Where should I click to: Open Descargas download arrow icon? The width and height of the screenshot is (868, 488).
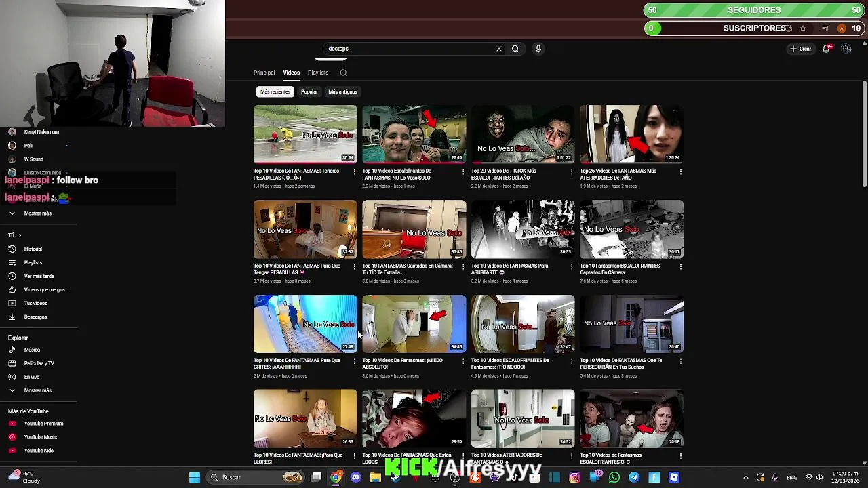coord(12,317)
